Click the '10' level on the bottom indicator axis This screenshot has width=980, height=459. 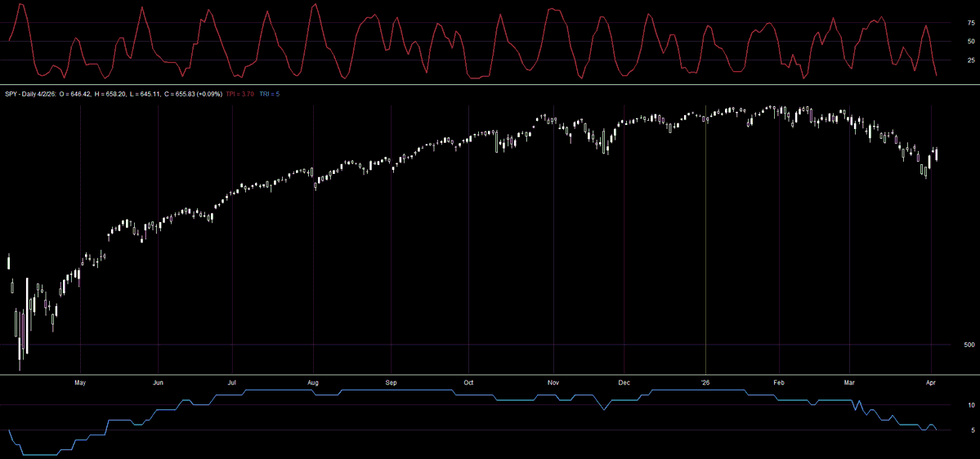(971, 405)
